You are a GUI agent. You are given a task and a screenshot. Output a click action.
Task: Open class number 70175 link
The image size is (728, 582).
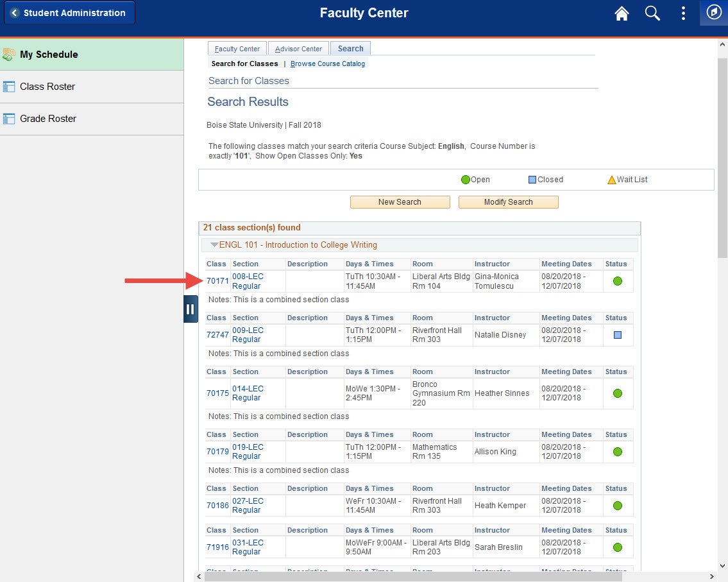tap(217, 393)
